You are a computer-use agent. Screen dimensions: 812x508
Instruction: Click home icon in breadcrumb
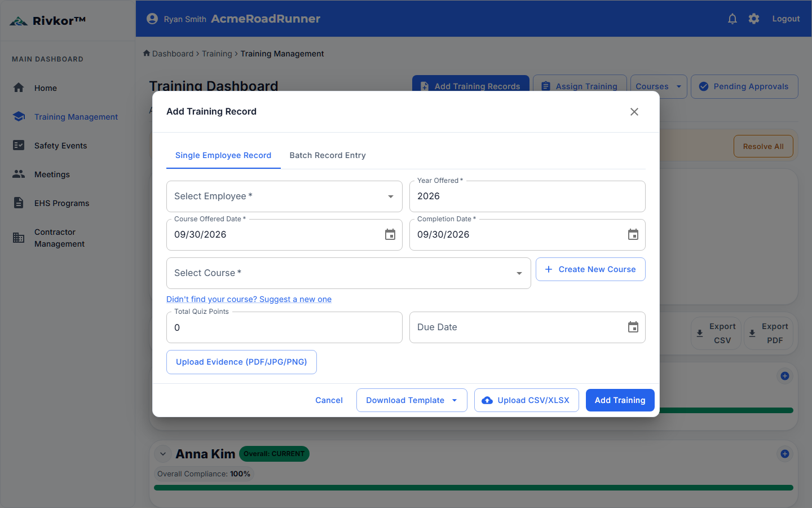point(147,53)
